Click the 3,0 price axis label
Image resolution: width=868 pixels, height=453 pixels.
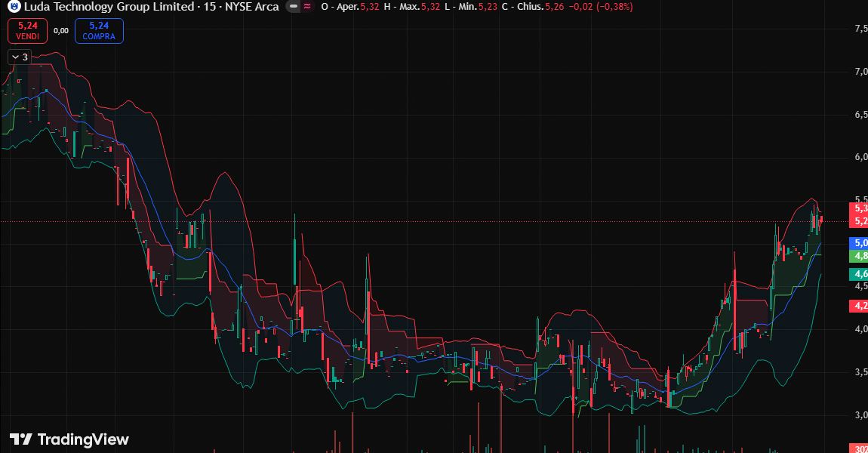tap(860, 414)
